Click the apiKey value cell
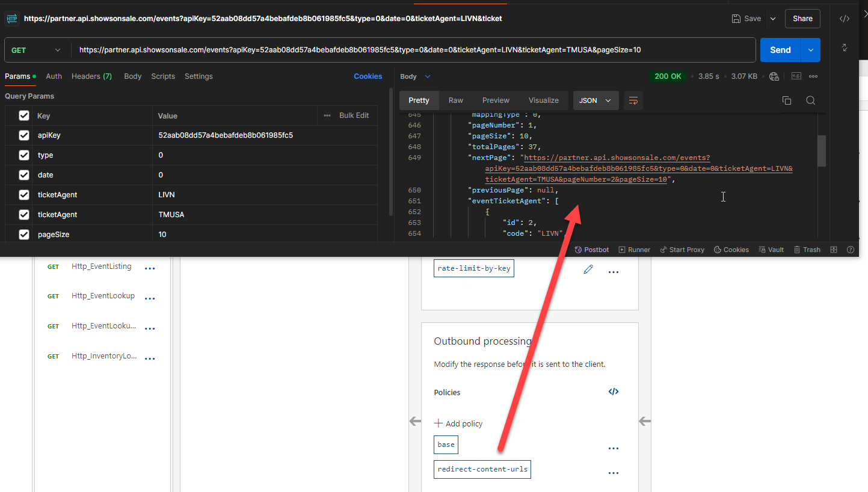The image size is (868, 492). [x=265, y=135]
